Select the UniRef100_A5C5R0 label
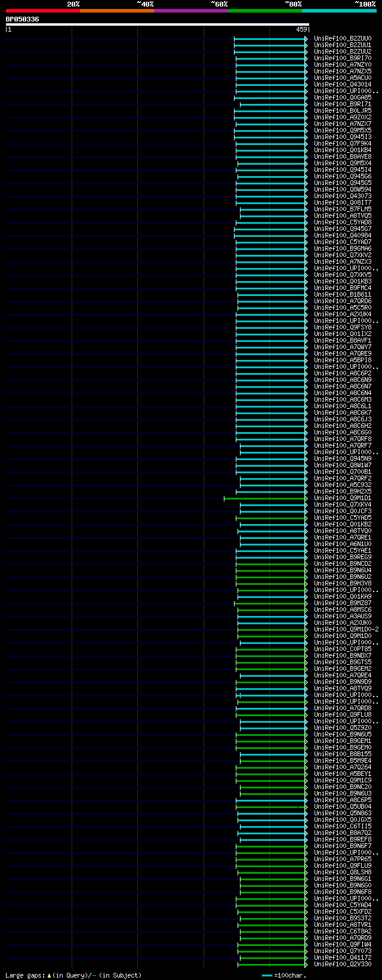382x980 pixels. click(x=343, y=308)
